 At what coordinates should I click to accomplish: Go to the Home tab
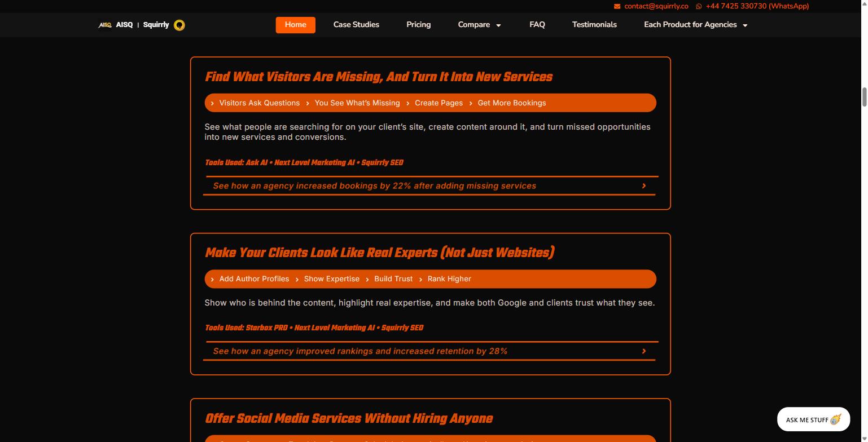tap(295, 25)
